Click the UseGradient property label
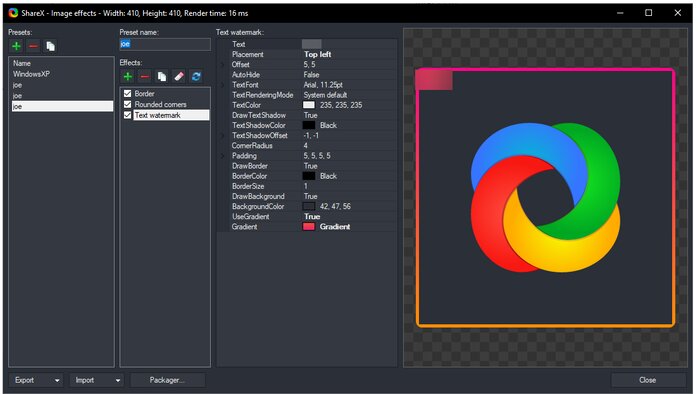 [x=250, y=217]
